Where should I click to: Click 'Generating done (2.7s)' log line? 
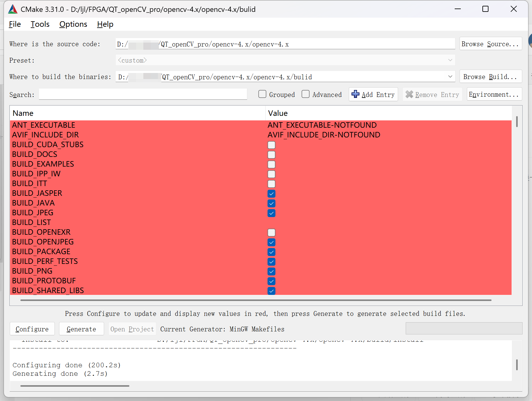(x=60, y=373)
